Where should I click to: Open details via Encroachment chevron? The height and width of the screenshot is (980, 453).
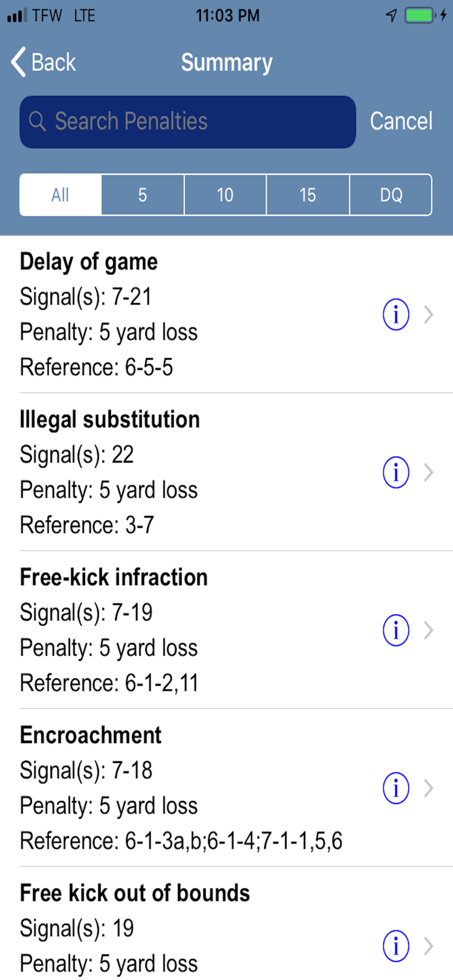click(428, 788)
